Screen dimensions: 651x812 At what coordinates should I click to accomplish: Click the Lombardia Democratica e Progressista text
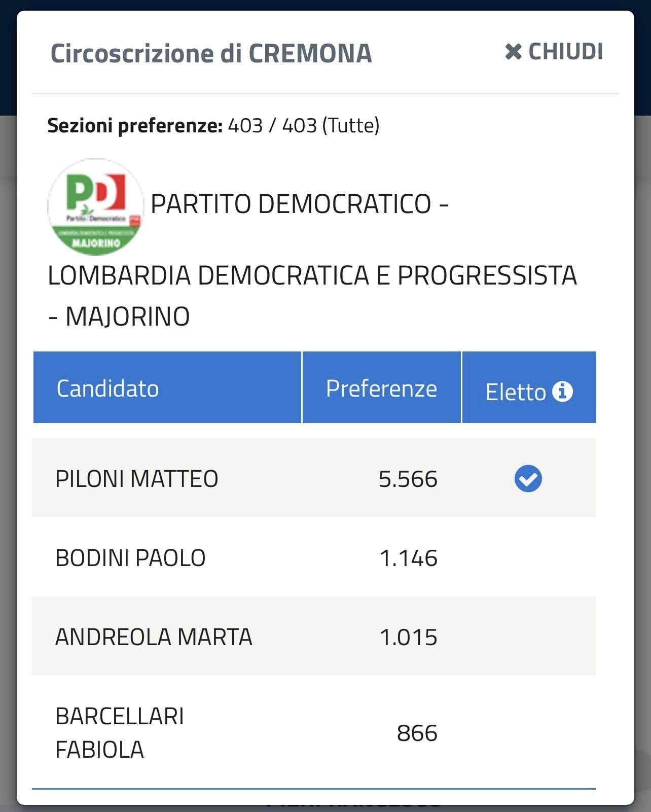(312, 275)
